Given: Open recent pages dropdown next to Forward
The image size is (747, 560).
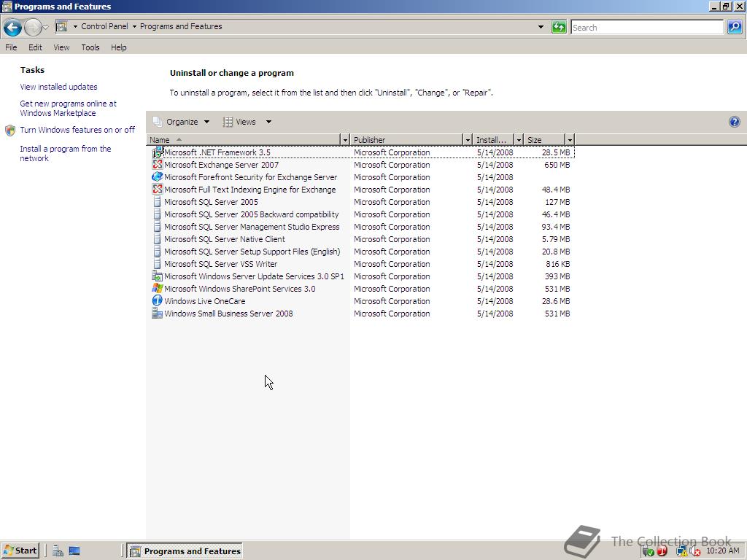Looking at the screenshot, I should (x=46, y=28).
